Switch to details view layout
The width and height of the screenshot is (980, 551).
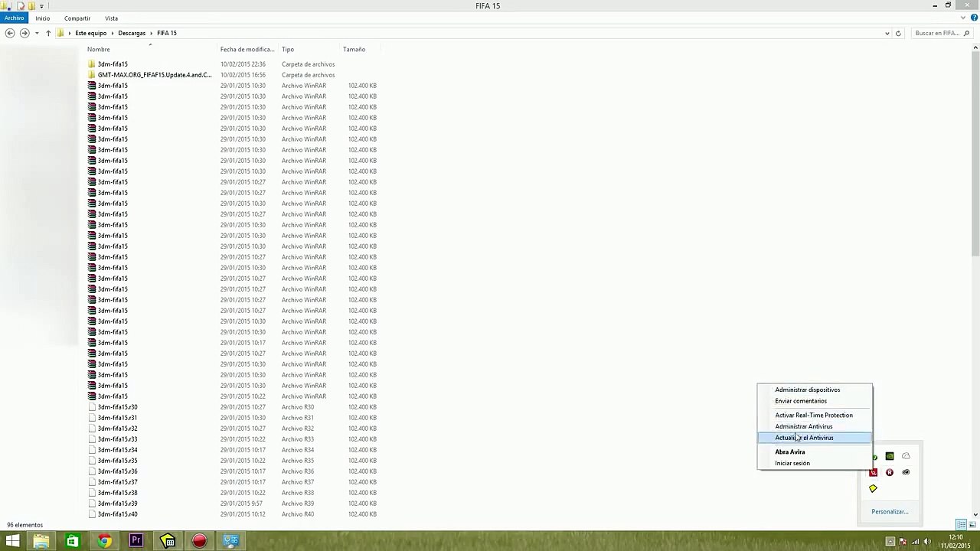(961, 525)
